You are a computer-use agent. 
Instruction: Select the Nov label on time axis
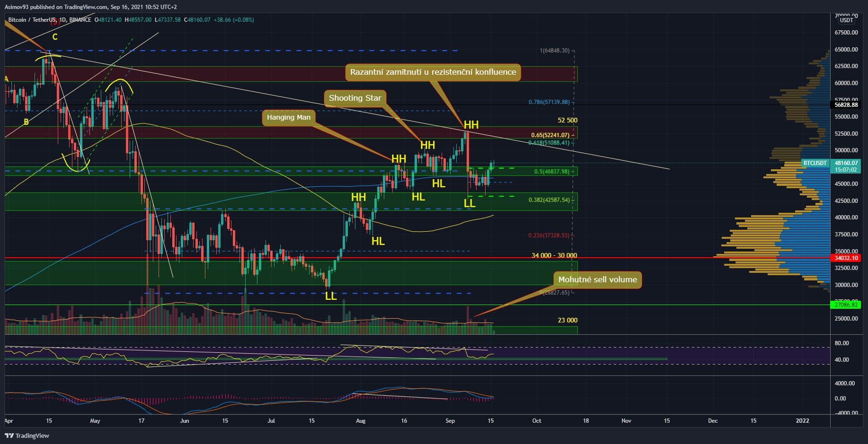coord(626,420)
